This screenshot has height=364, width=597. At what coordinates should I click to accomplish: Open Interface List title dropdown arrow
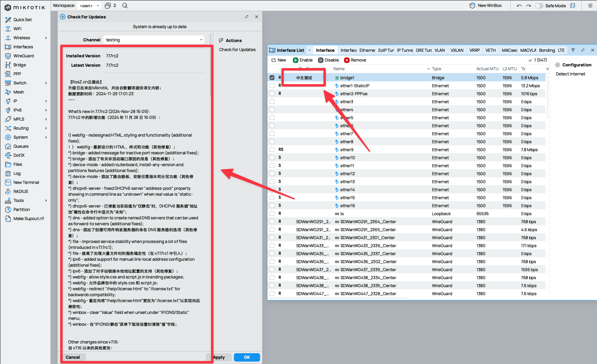click(x=309, y=50)
